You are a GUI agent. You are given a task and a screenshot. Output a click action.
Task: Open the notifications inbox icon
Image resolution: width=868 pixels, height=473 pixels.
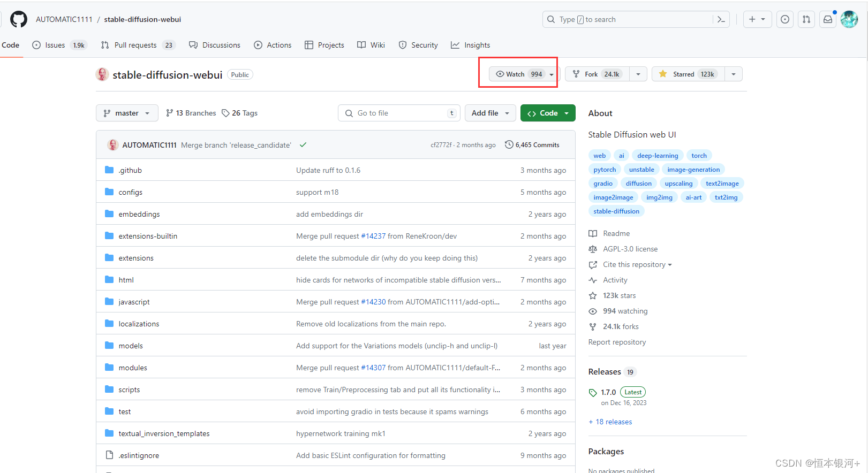click(x=828, y=19)
